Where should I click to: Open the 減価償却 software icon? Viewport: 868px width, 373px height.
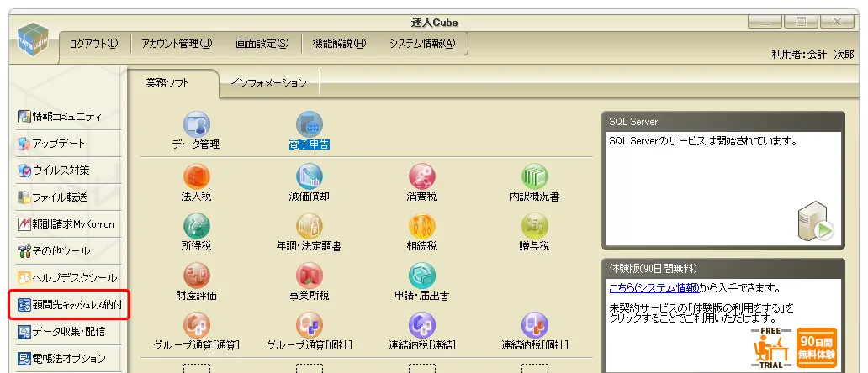309,176
